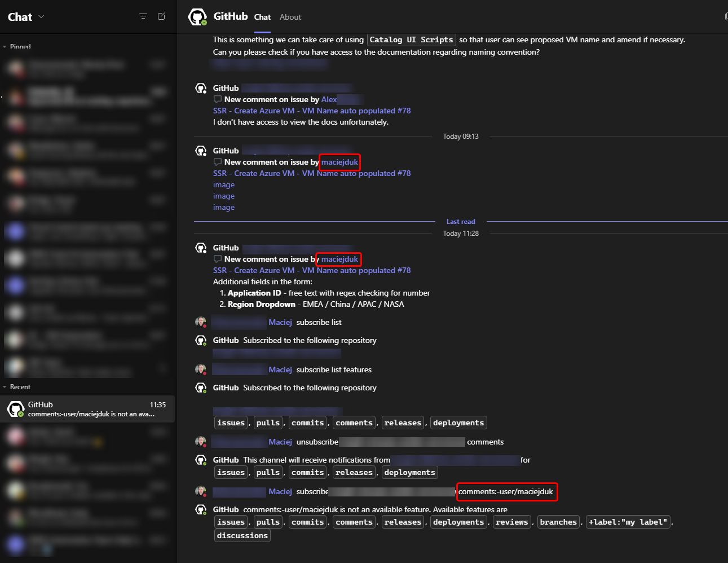Click the 'discussions' feature tag
This screenshot has width=728, height=563.
click(242, 536)
